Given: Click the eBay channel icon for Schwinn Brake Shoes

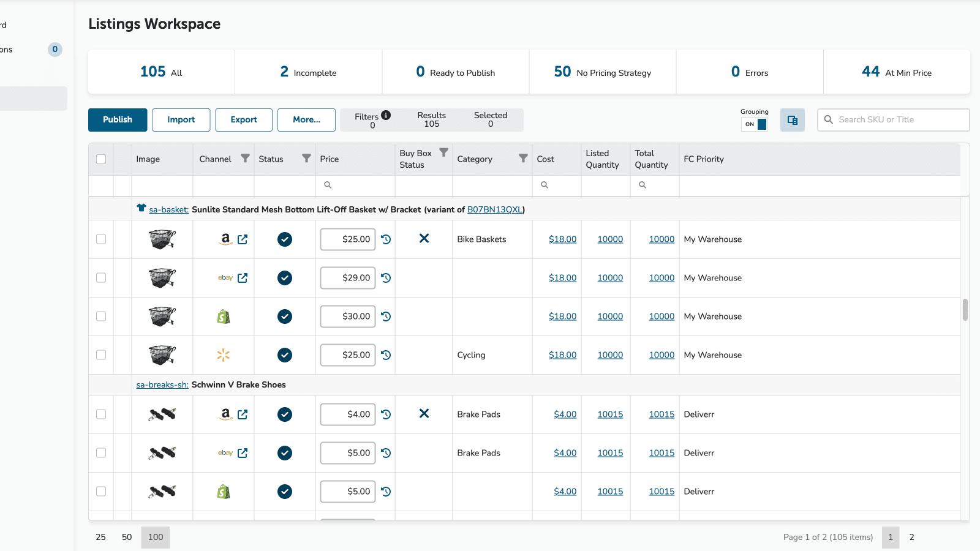Looking at the screenshot, I should coord(224,453).
